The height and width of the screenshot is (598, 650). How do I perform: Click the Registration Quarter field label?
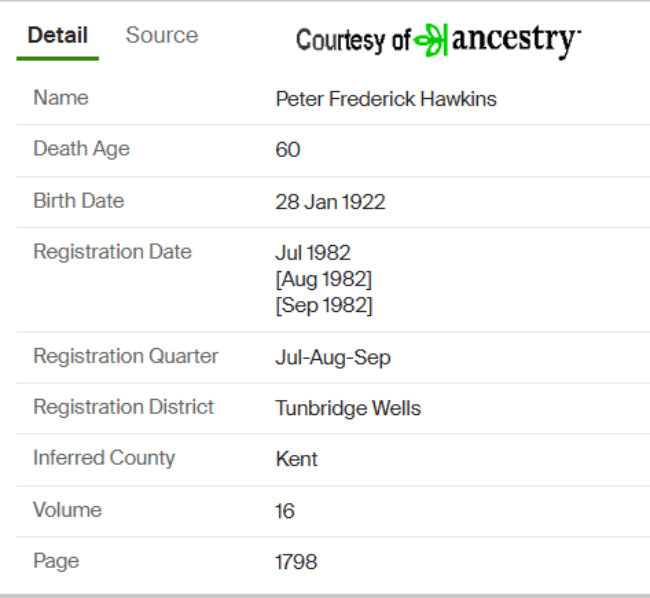(x=126, y=356)
